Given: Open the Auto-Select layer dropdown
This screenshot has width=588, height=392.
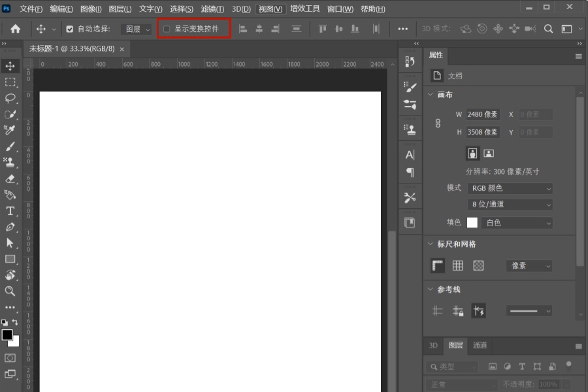Looking at the screenshot, I should point(137,29).
